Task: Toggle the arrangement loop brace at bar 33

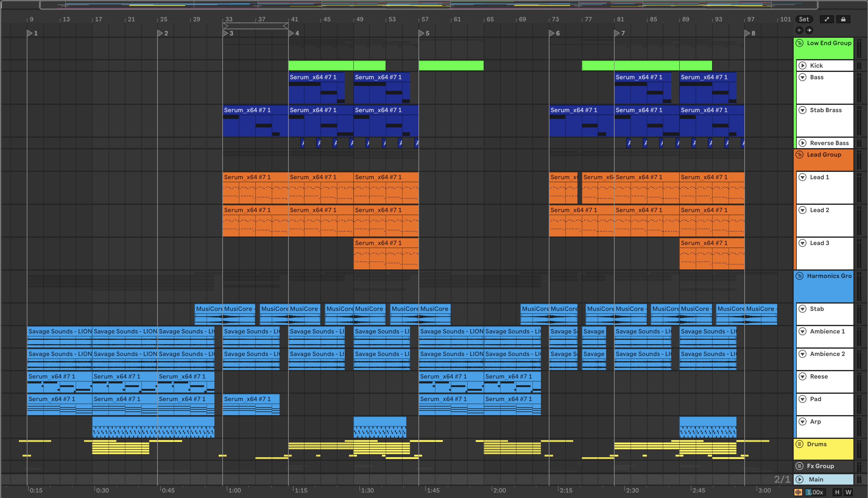Action: point(255,26)
